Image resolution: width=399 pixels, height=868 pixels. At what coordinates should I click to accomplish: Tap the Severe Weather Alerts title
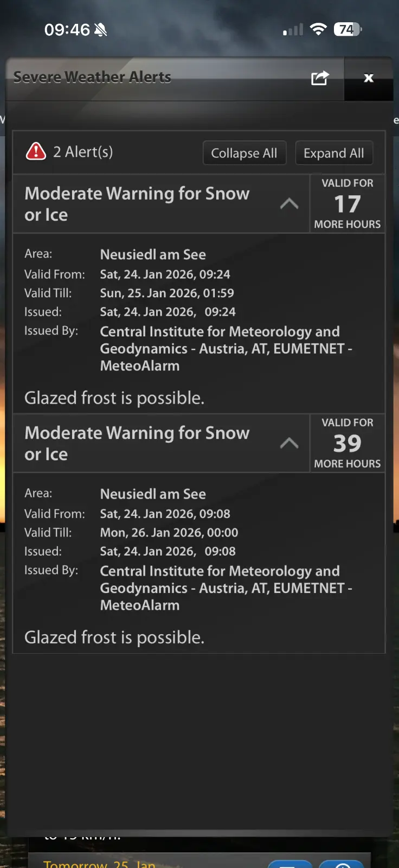coord(92,78)
